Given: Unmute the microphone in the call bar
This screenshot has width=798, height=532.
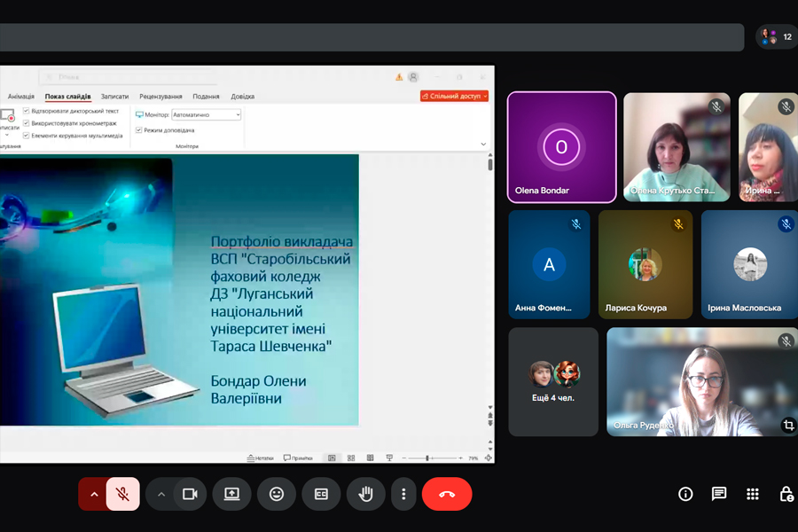Looking at the screenshot, I should [123, 494].
